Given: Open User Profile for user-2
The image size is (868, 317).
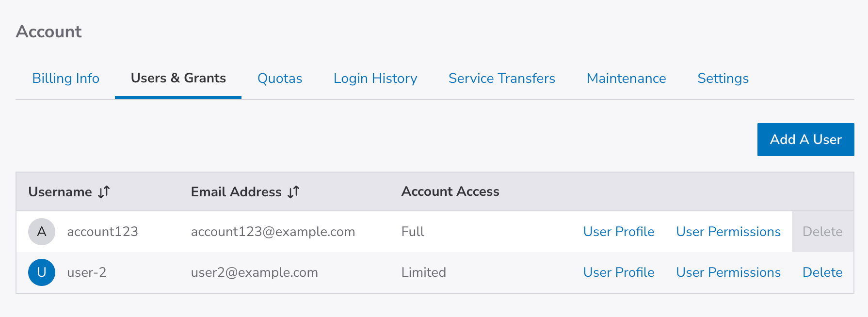Looking at the screenshot, I should tap(619, 272).
